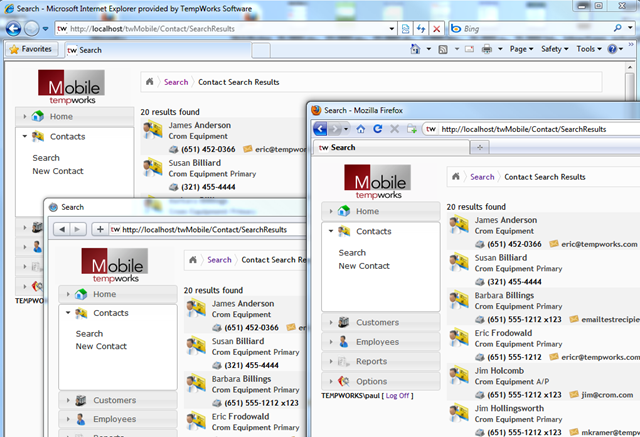640x437 pixels.
Task: Click Safari plus bookmark button
Action: pos(100,229)
